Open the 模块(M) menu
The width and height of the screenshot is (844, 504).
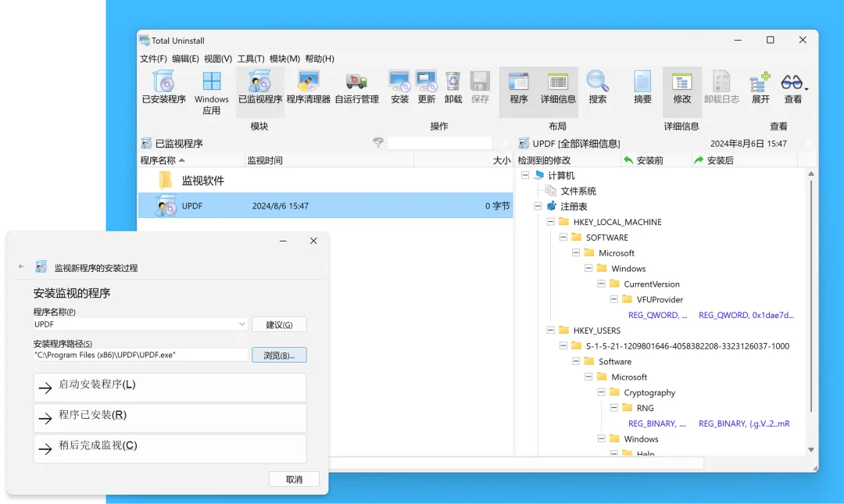point(284,59)
